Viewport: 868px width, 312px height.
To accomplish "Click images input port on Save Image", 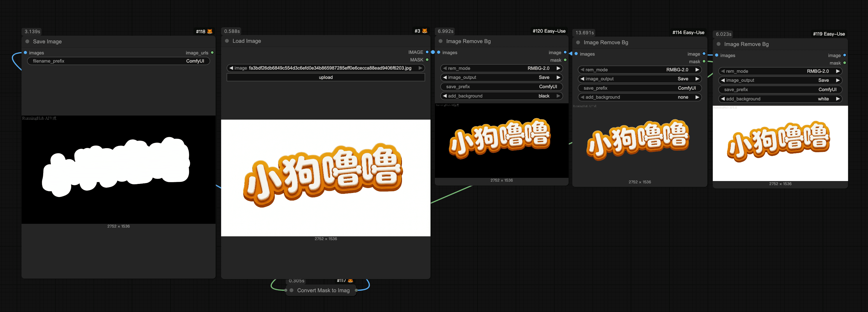I will pos(25,52).
